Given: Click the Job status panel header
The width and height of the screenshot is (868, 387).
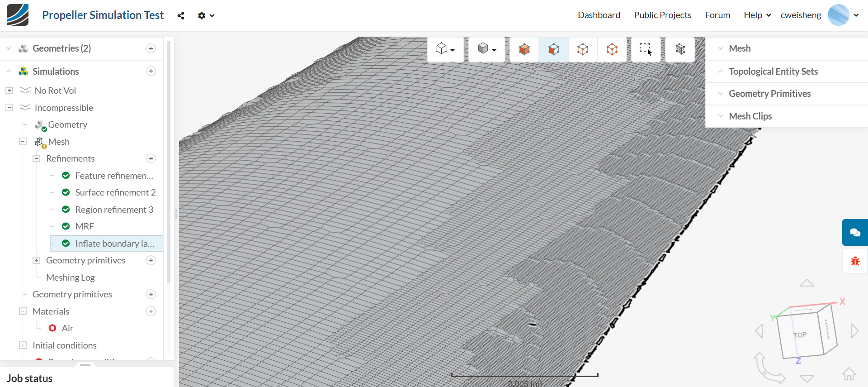Looking at the screenshot, I should tap(30, 378).
